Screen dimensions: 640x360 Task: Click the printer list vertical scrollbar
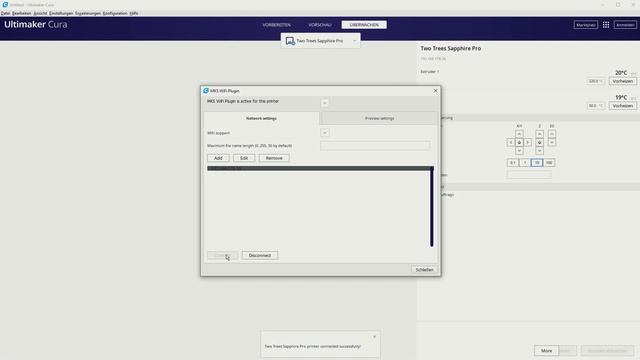pos(431,207)
